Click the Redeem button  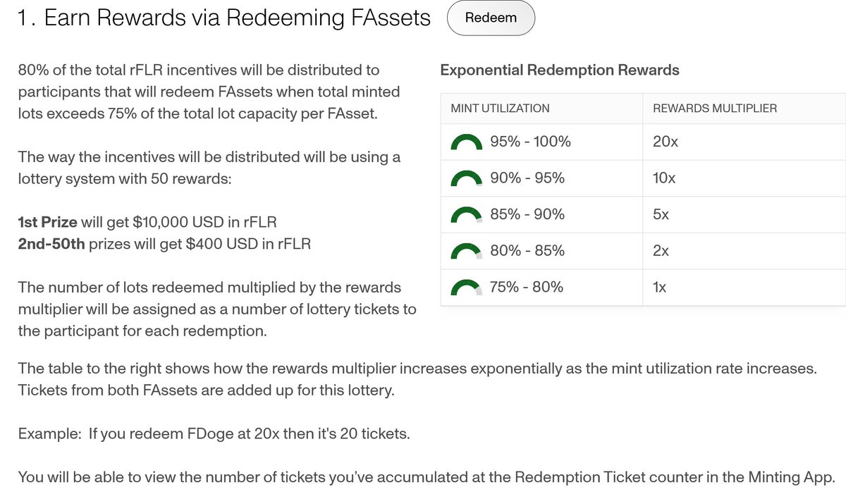click(491, 18)
